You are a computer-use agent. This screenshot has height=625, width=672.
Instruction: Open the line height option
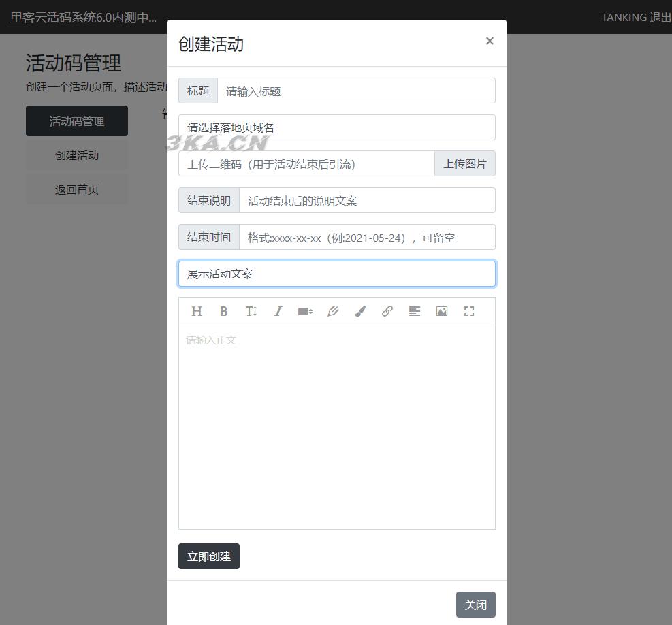coord(305,311)
